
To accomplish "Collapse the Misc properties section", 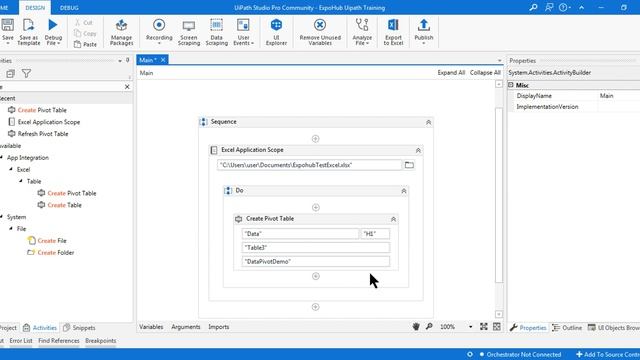I will [x=511, y=85].
